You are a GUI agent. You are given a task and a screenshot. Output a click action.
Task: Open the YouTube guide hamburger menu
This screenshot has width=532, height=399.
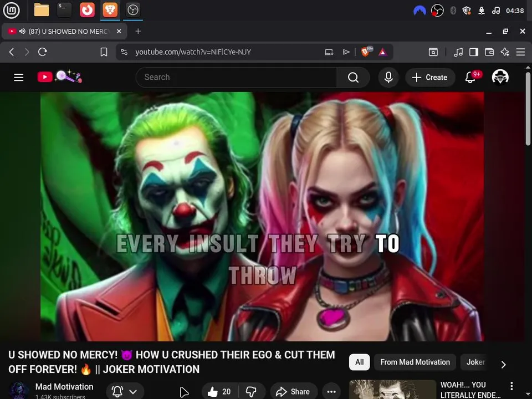click(x=19, y=78)
